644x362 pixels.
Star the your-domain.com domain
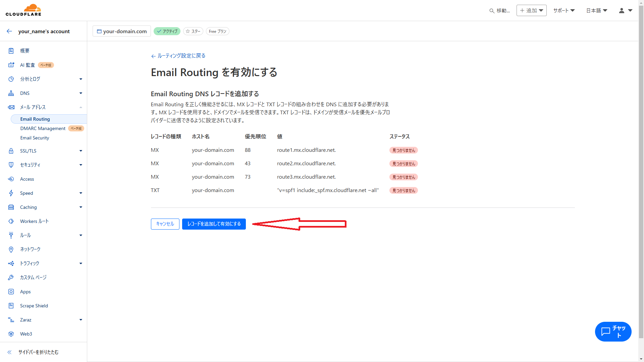tap(193, 31)
